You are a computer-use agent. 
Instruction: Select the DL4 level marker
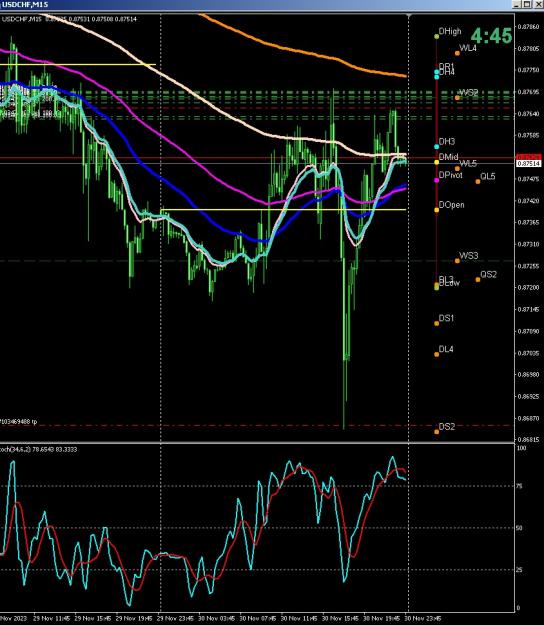[436, 354]
